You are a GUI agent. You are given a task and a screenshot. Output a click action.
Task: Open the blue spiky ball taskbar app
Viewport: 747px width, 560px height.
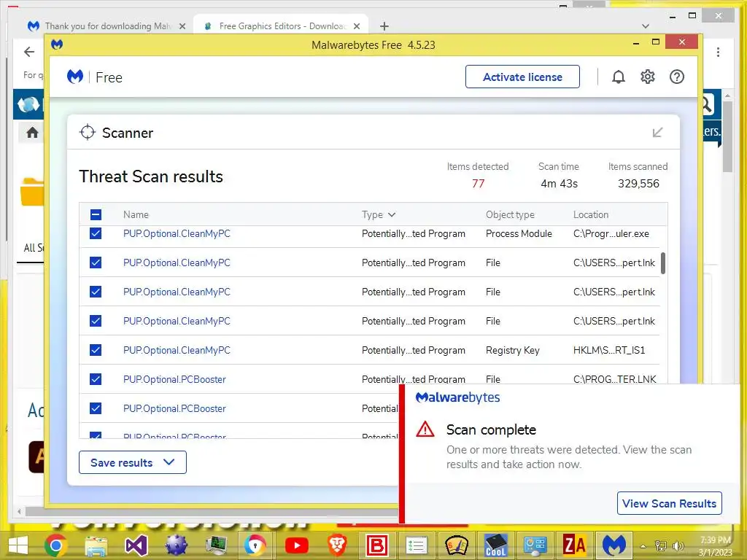click(177, 545)
